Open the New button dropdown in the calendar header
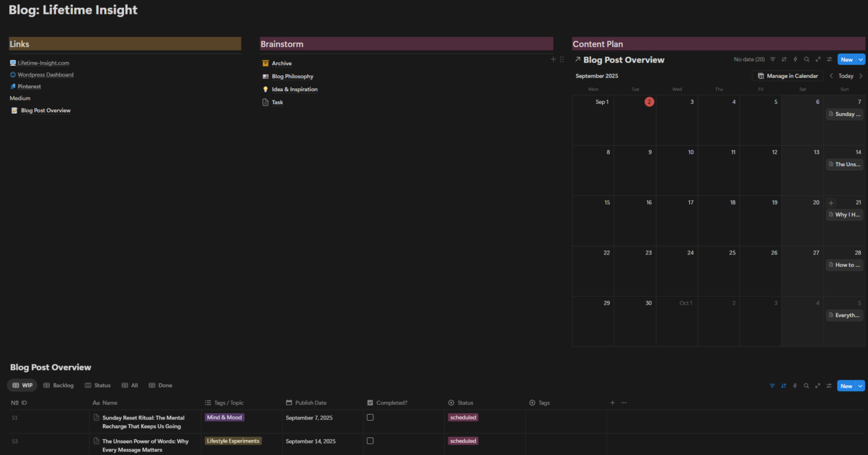Image resolution: width=868 pixels, height=455 pixels. (x=861, y=59)
